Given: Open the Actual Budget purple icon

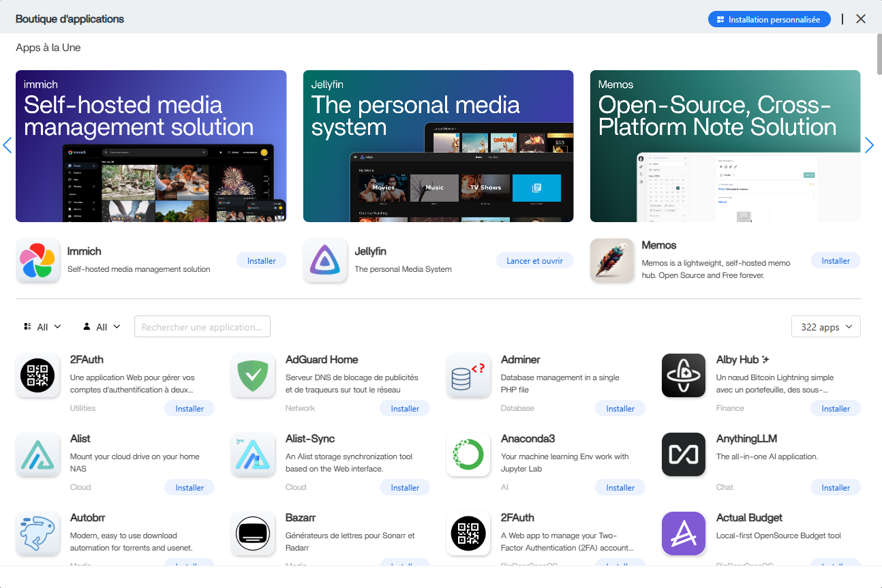Looking at the screenshot, I should point(684,533).
